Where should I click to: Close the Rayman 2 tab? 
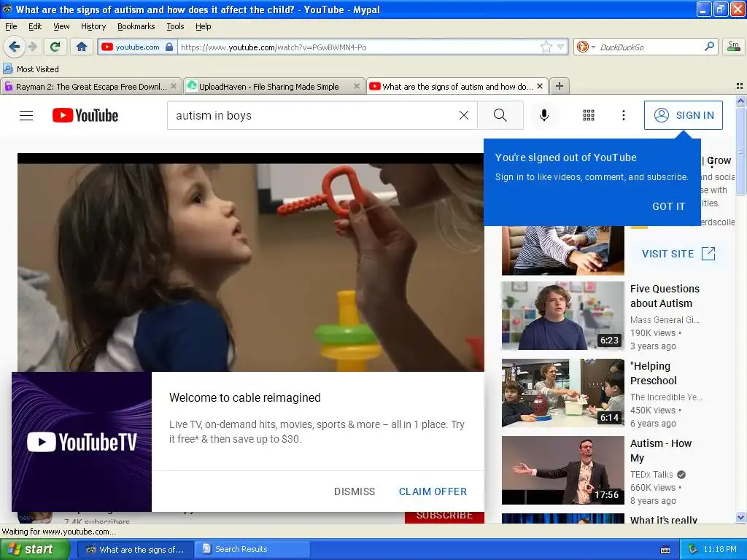coord(174,86)
